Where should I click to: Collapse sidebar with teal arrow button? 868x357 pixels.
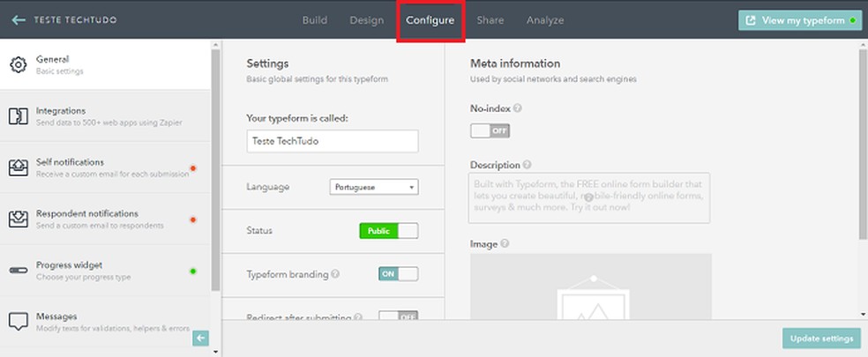tap(200, 338)
